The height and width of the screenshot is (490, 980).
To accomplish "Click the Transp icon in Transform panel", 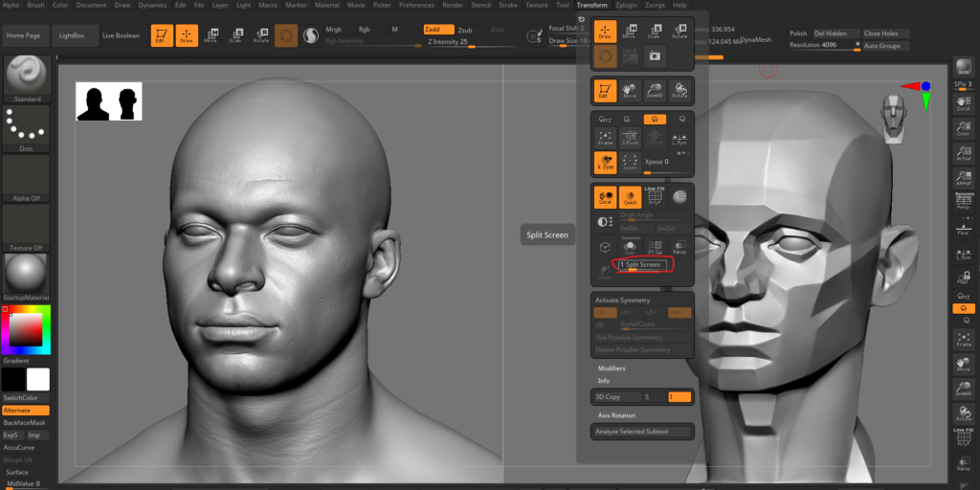I will 679,247.
